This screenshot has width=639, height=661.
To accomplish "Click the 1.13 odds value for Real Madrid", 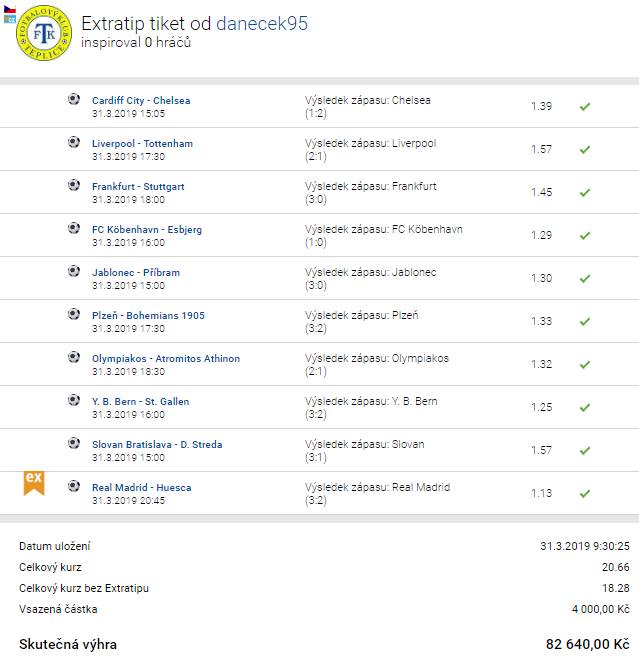I will 542,493.
